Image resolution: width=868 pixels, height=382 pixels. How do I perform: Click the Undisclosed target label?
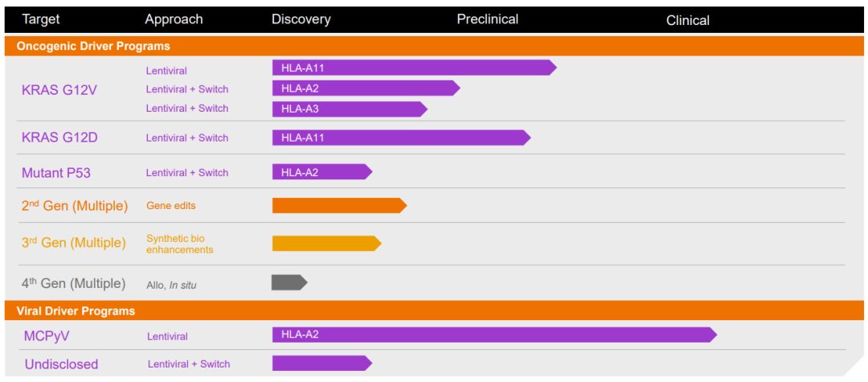[61, 364]
